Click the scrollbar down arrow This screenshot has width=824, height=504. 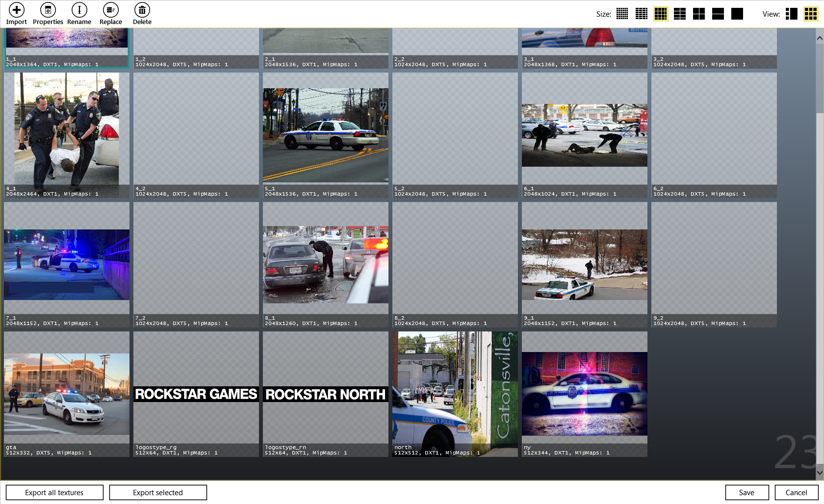click(x=820, y=473)
